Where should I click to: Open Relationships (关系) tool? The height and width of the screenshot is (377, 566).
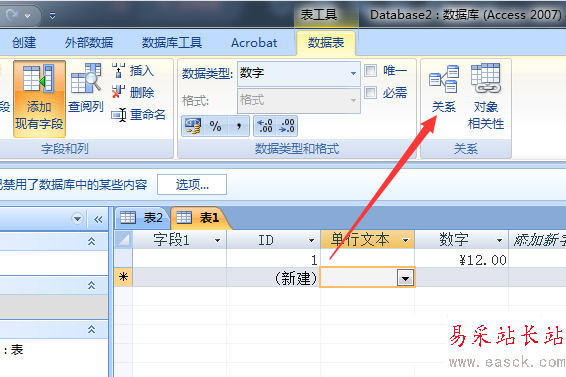444,89
